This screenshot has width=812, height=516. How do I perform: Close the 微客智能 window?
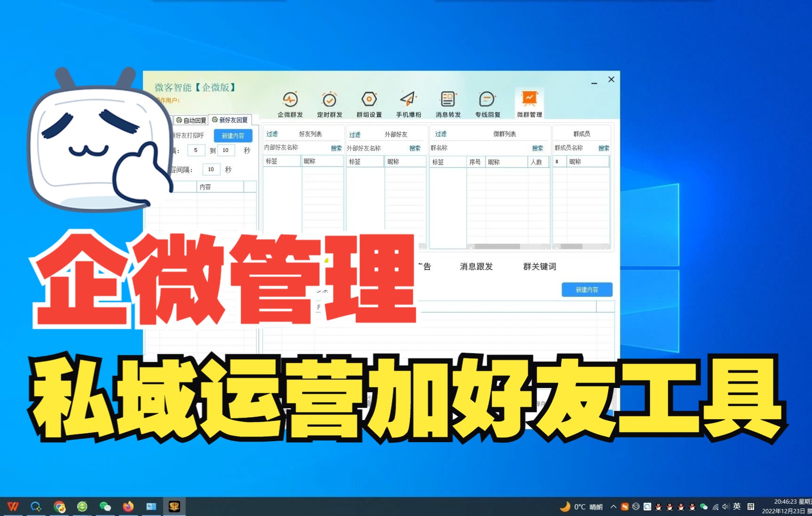click(611, 79)
